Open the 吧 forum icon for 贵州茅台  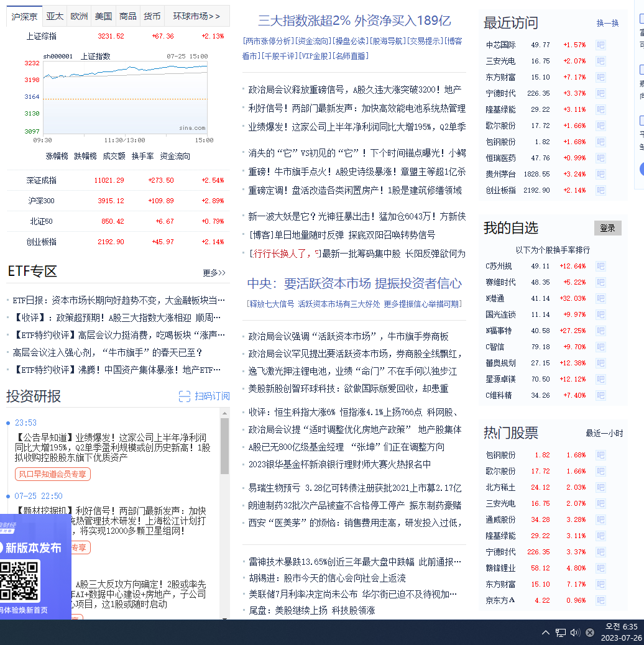pos(600,174)
